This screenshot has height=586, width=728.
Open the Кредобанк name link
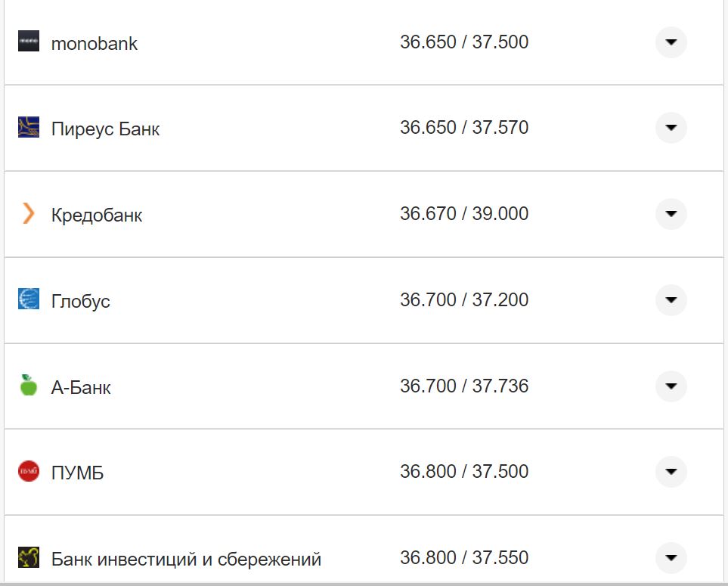[x=97, y=215]
